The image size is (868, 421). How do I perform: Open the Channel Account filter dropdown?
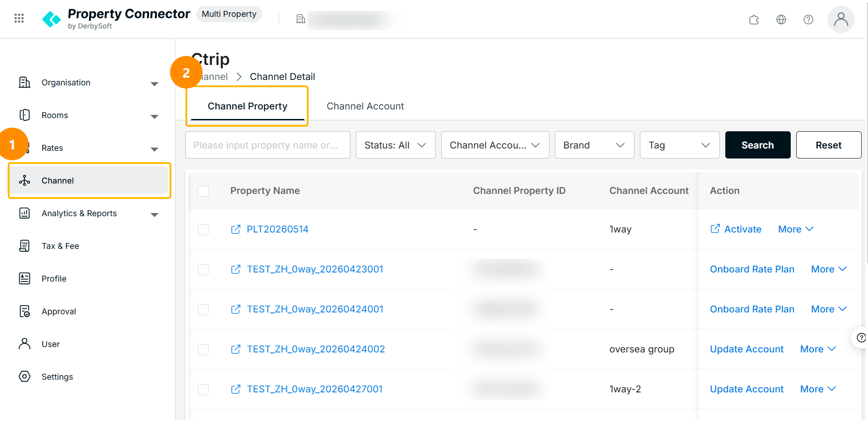[495, 145]
